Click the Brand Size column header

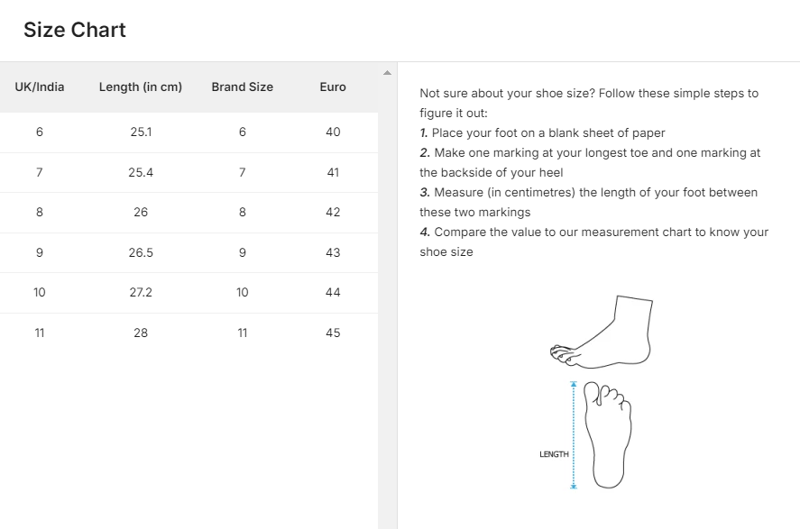pyautogui.click(x=242, y=87)
